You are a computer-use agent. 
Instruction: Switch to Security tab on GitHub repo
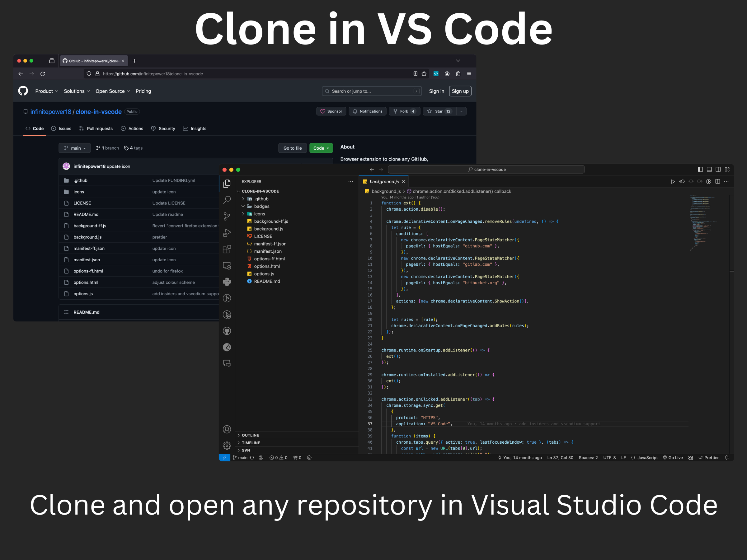[163, 128]
